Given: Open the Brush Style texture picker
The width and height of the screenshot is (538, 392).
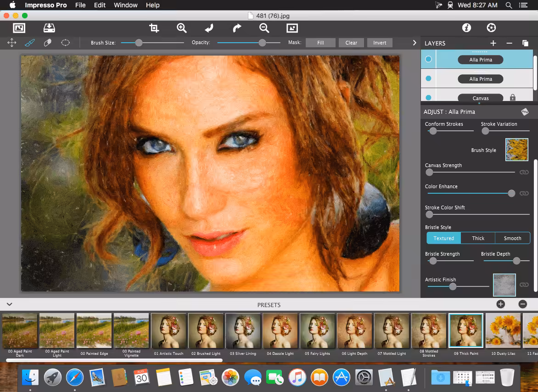Looking at the screenshot, I should (x=516, y=150).
